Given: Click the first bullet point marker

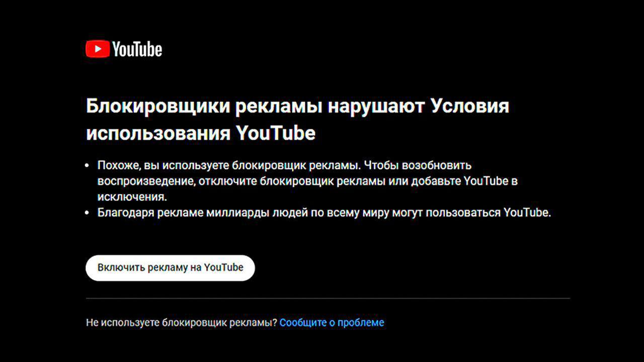Looking at the screenshot, I should point(88,165).
